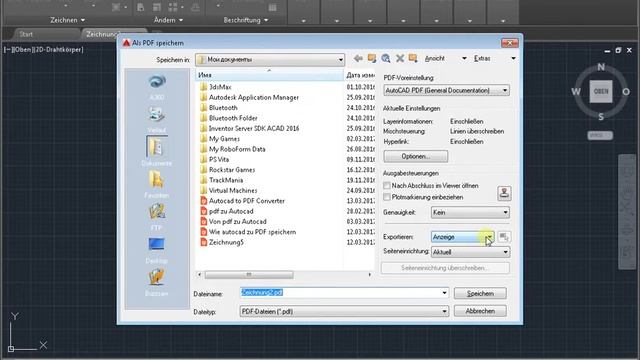Image resolution: width=640 pixels, height=360 pixels.
Task: Click the horizontal scrollbar thumb in file list
Action: (249, 275)
